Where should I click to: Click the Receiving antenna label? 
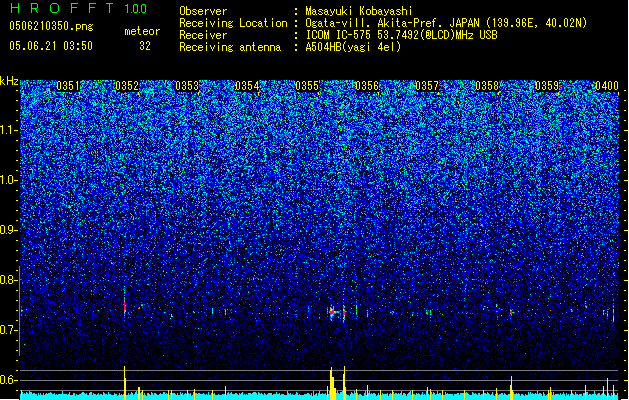pyautogui.click(x=230, y=47)
